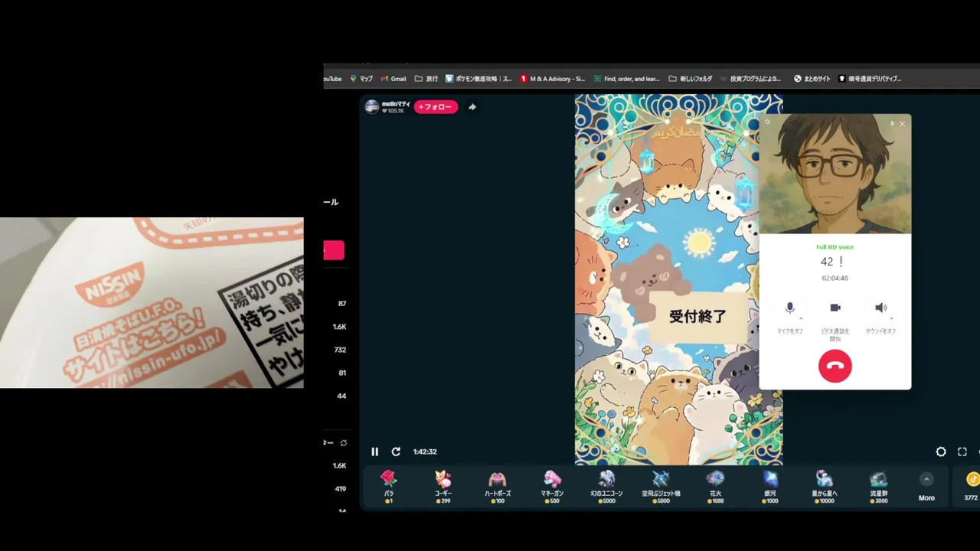Image resolution: width=980 pixels, height=551 pixels.
Task: Open the Gmail bookmark
Action: click(394, 79)
